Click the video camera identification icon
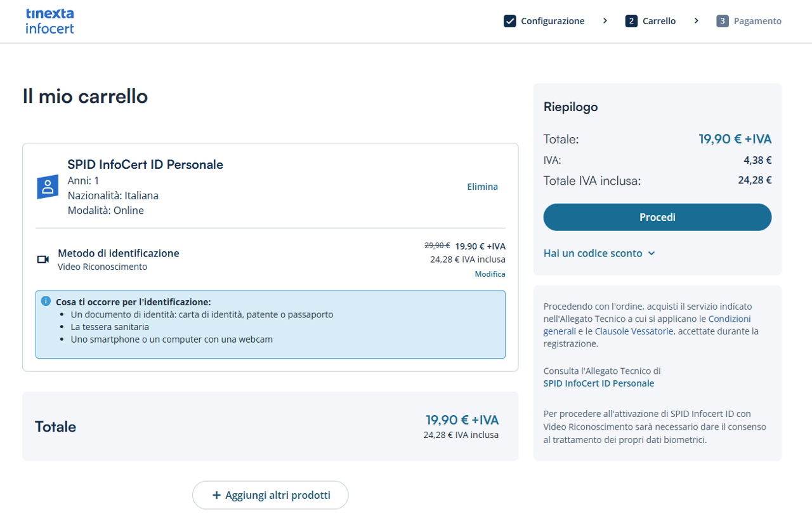The image size is (812, 523). (43, 259)
